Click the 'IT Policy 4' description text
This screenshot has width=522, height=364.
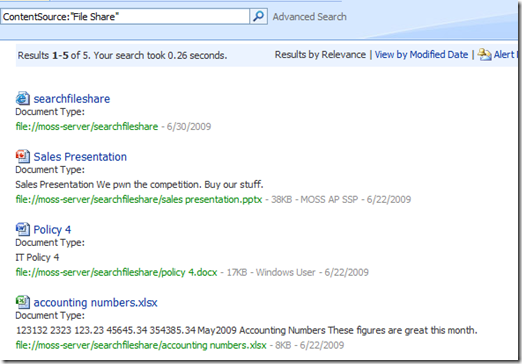tap(37, 257)
